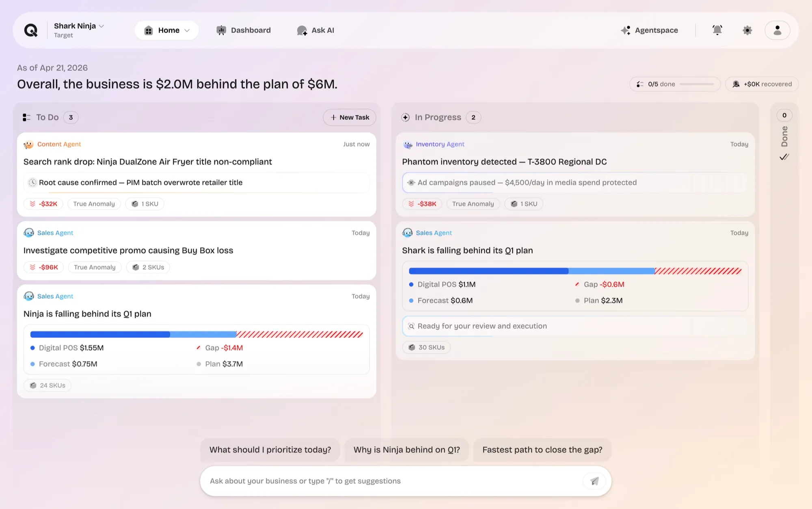Click Sales Agent avatar on Shark Q1 card
The width and height of the screenshot is (812, 509).
coord(408,233)
